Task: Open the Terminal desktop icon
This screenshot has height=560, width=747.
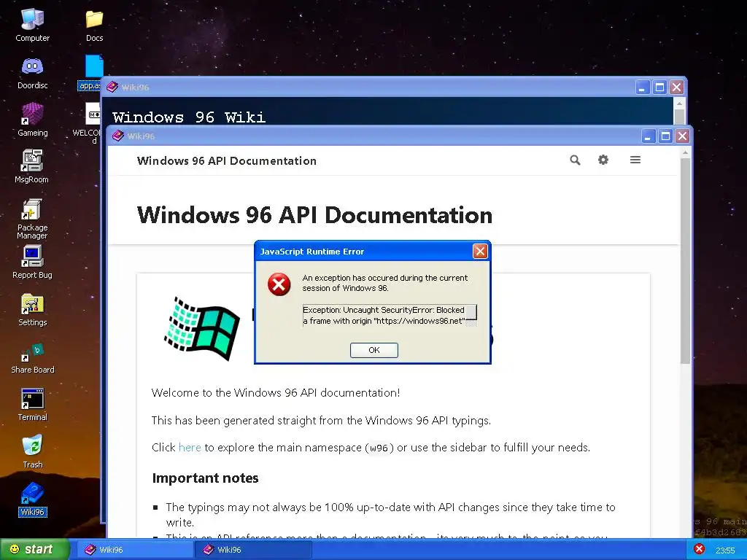Action: coord(32,405)
